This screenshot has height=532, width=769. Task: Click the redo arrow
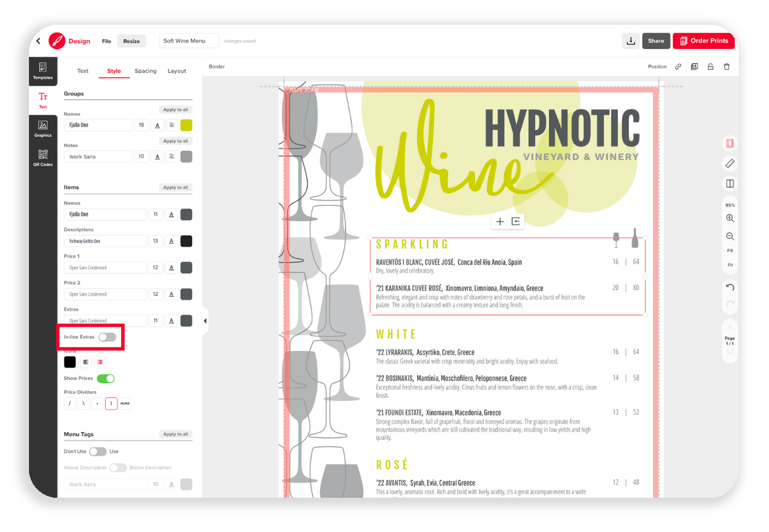(x=730, y=304)
